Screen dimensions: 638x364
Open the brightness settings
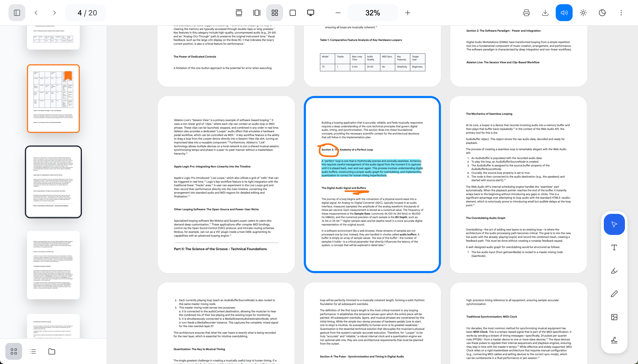coord(583,13)
